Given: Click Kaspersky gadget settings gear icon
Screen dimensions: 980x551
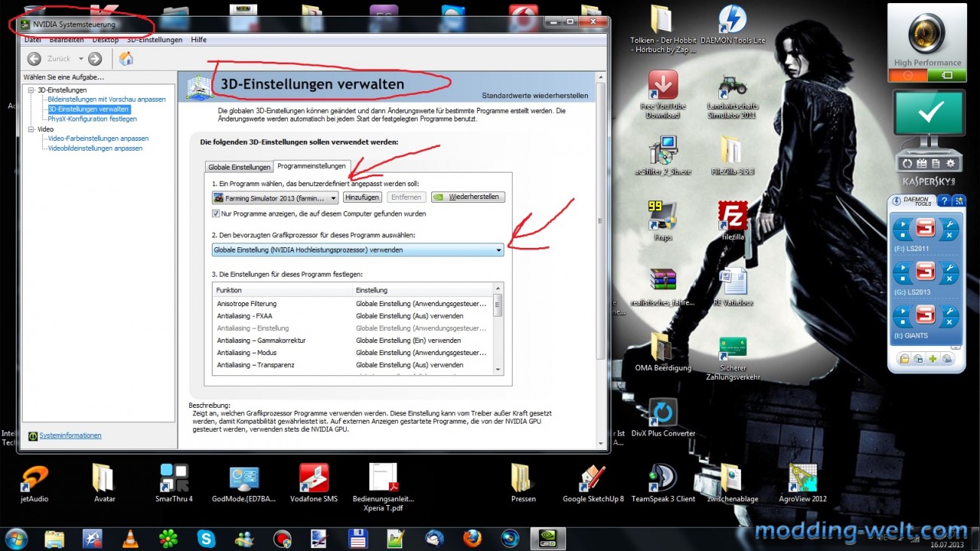Looking at the screenshot, I should pyautogui.click(x=951, y=164).
